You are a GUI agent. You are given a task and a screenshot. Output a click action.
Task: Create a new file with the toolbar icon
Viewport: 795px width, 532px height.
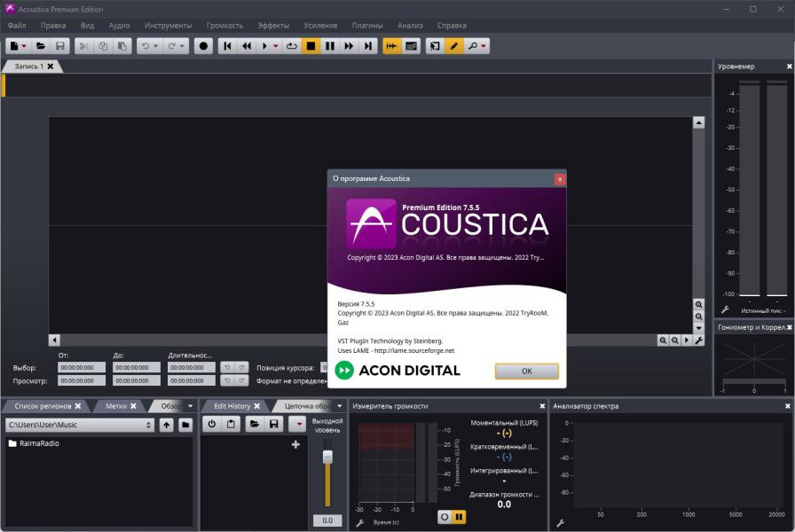(14, 46)
